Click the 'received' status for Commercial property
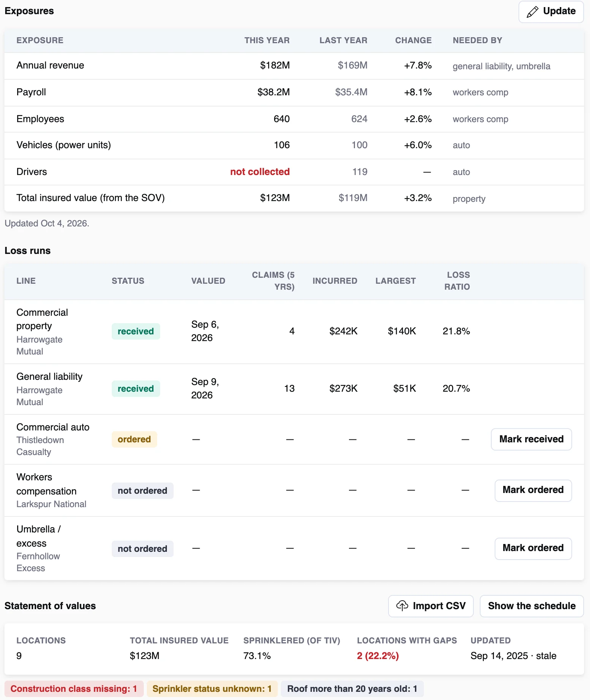The width and height of the screenshot is (590, 700). pos(136,331)
